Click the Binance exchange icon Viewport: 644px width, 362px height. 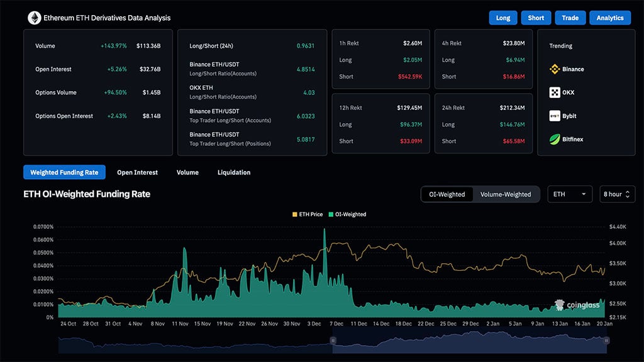tap(555, 69)
